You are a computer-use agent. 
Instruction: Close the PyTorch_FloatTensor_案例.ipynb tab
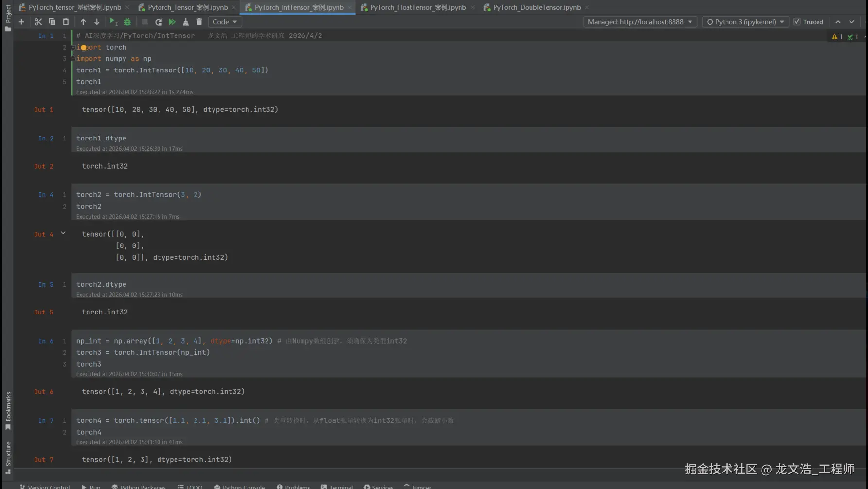[x=473, y=7]
